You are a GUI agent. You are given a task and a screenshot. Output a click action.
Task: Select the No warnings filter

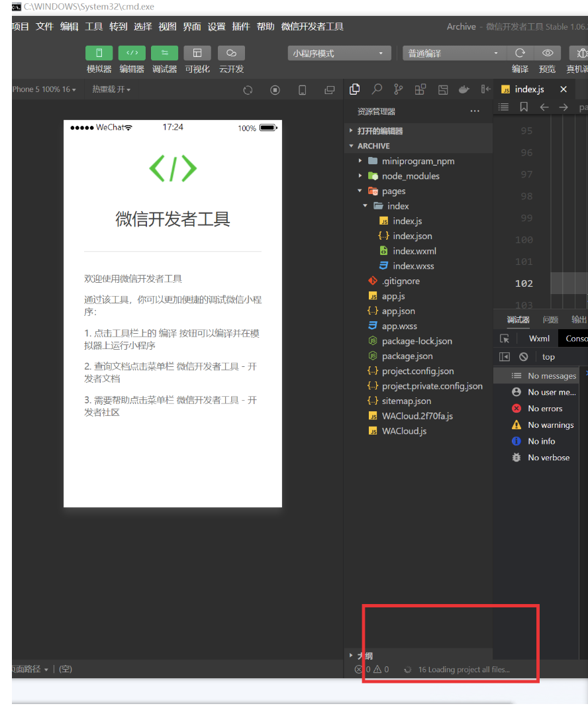(536, 425)
